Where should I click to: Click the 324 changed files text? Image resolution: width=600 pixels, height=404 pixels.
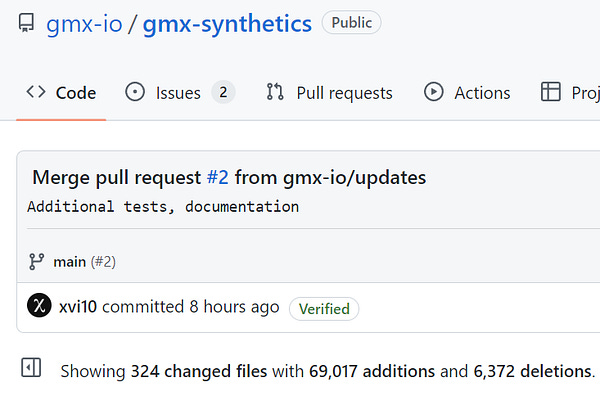[199, 371]
